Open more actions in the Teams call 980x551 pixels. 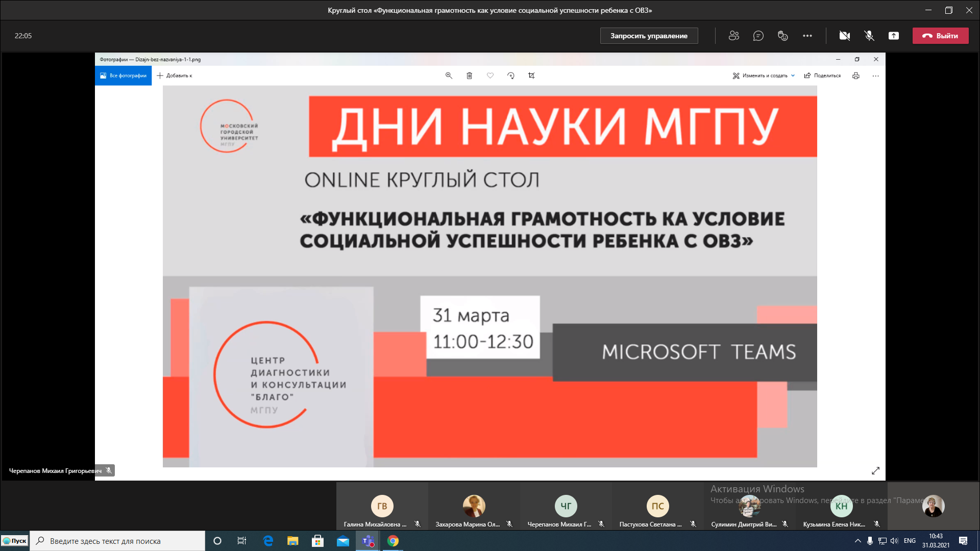[x=807, y=36]
